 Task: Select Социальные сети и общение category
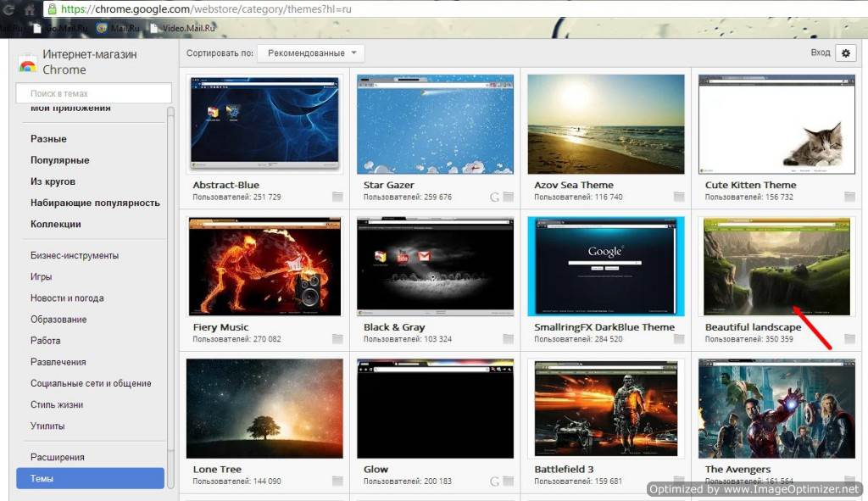tap(91, 384)
